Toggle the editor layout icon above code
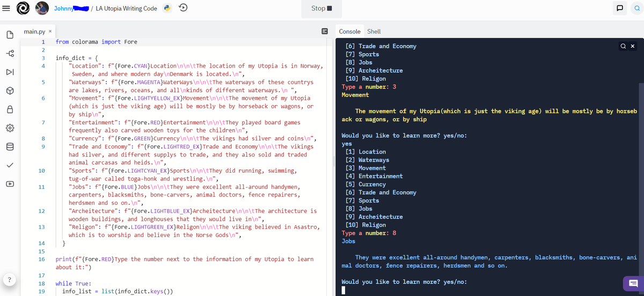 (324, 32)
